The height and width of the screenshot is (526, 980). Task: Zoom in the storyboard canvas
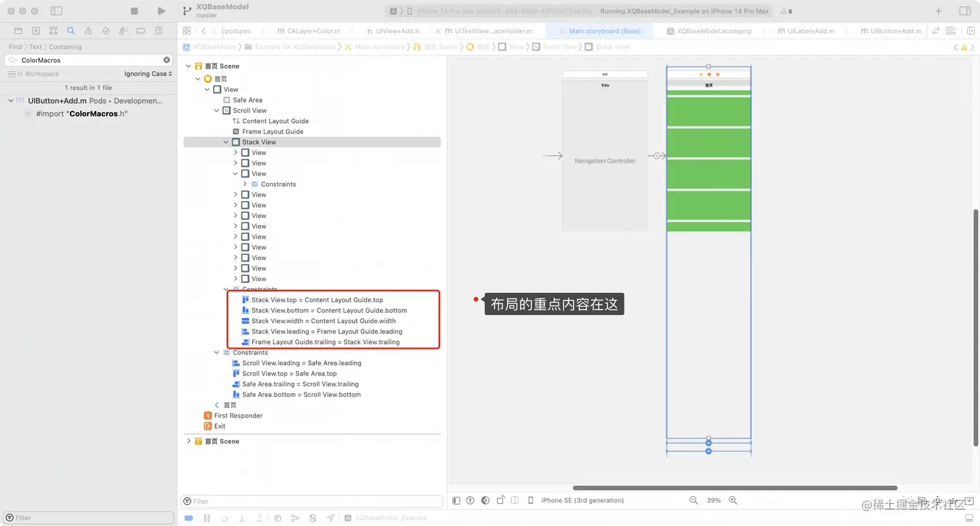[x=733, y=500]
